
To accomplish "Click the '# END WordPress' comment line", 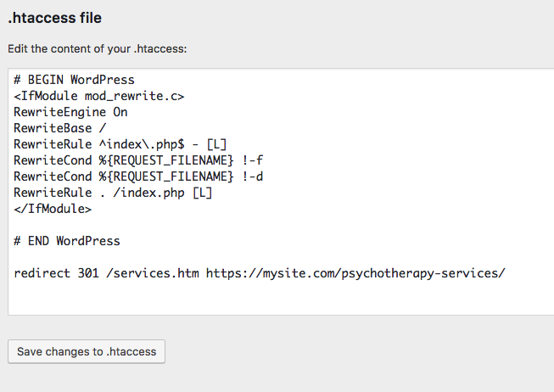I will coord(67,241).
